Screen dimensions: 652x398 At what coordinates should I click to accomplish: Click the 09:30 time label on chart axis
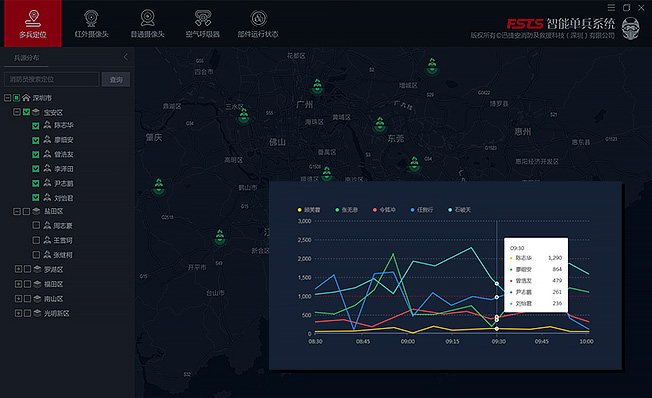tap(499, 341)
